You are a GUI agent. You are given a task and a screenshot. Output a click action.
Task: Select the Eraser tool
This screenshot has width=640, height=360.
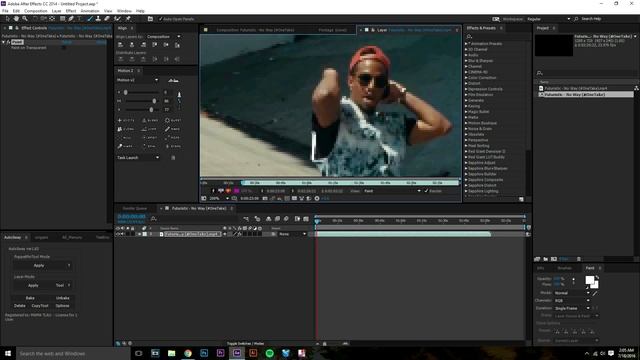(107, 19)
